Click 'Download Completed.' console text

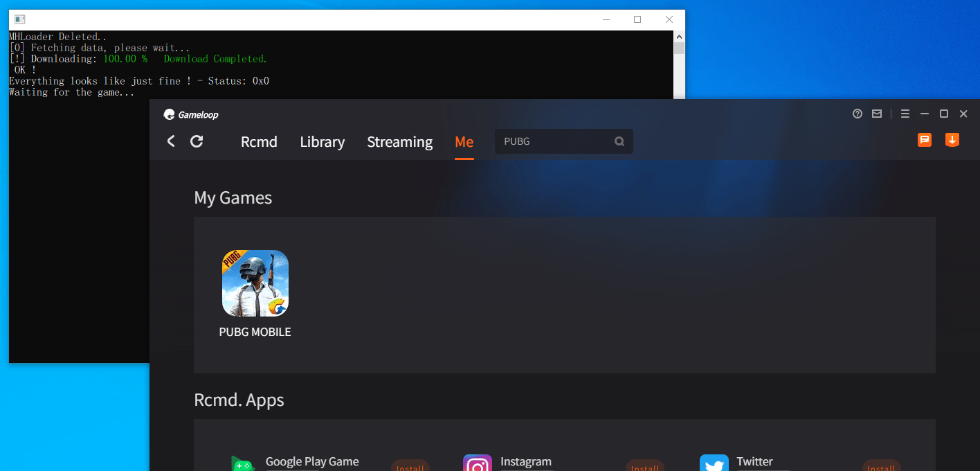[x=215, y=59]
